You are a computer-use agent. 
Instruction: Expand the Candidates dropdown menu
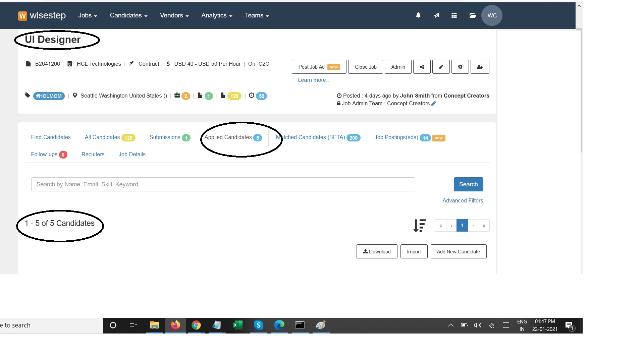128,15
